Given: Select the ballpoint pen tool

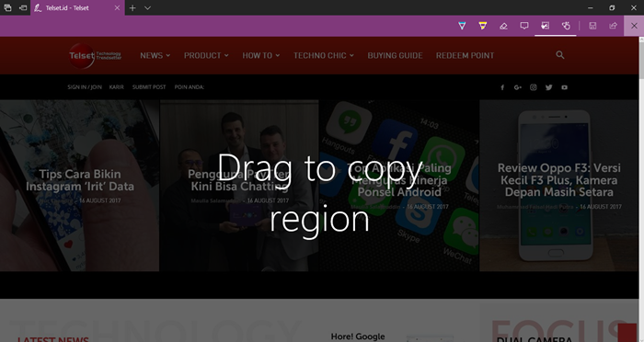Looking at the screenshot, I should pyautogui.click(x=462, y=26).
